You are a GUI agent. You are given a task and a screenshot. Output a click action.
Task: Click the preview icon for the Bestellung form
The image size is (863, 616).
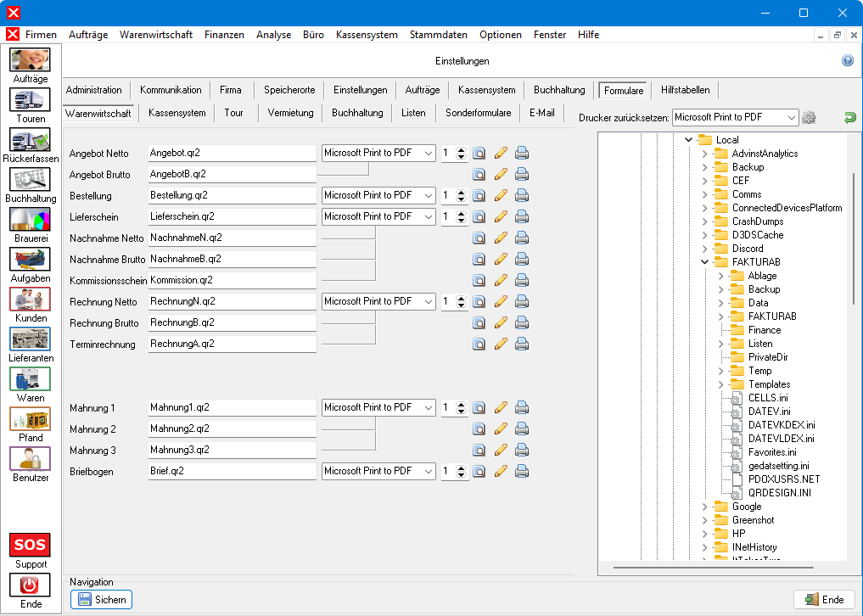click(x=479, y=195)
